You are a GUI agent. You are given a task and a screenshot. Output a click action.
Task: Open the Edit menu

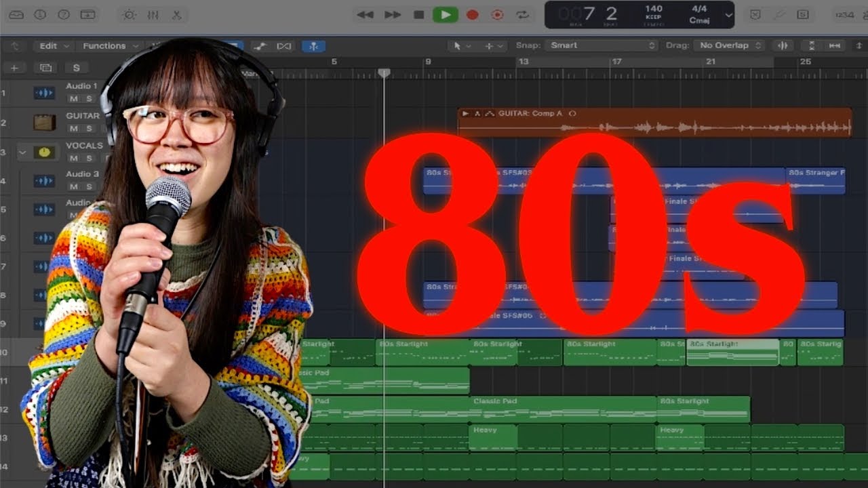pos(53,46)
